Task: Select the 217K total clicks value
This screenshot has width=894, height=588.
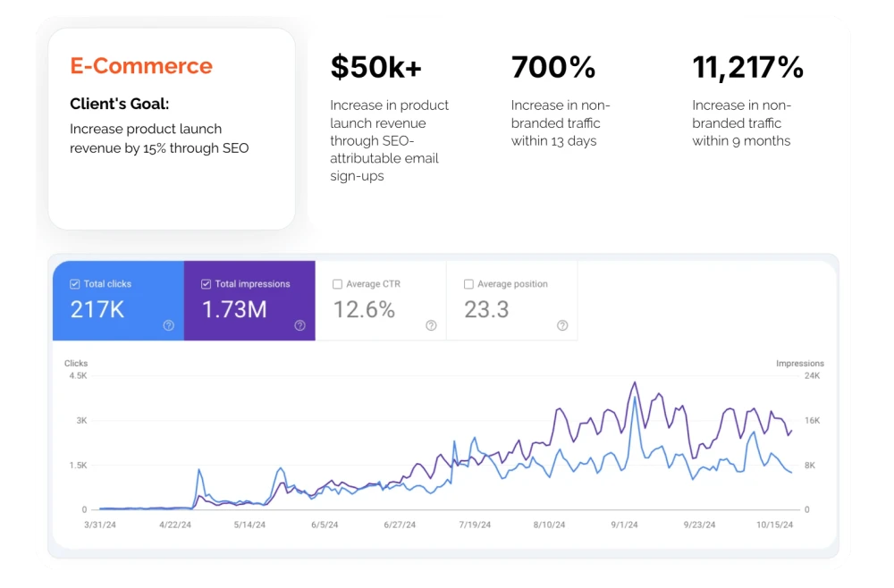Action: 97,309
